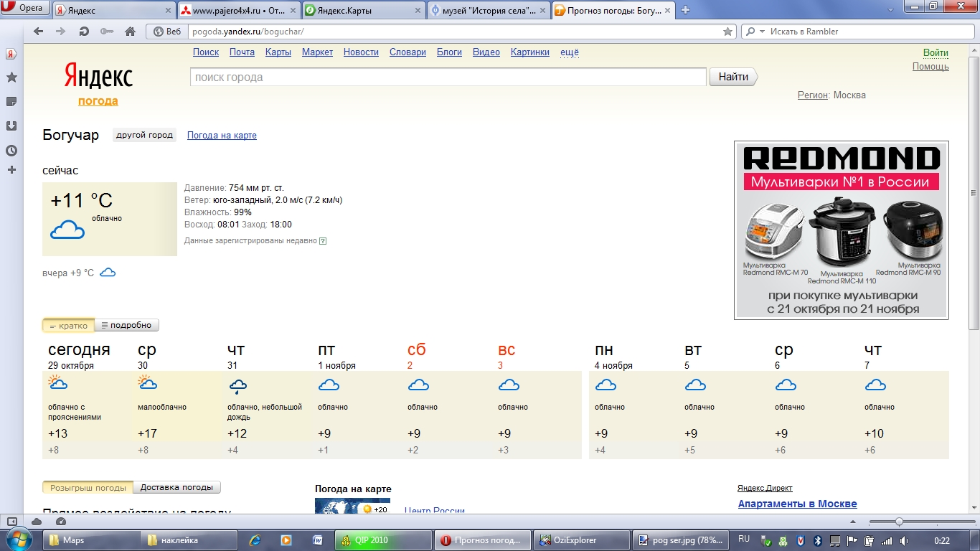Toggle the panels sidebar from the status bar
Viewport: 980px width, 551px height.
[x=12, y=522]
